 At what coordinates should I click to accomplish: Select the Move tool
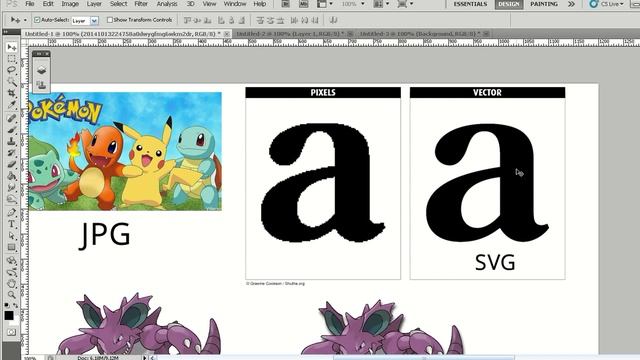(11, 47)
